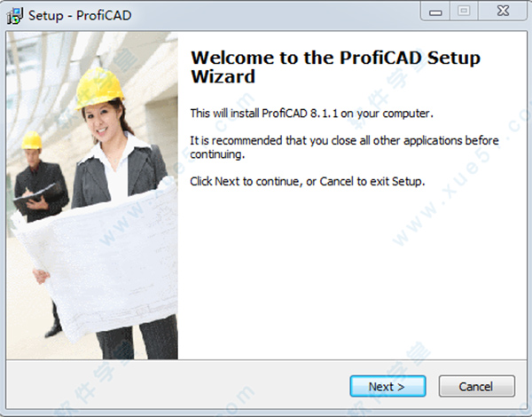532x417 pixels.
Task: Click the gray footer area left of Next
Action: tap(176, 385)
